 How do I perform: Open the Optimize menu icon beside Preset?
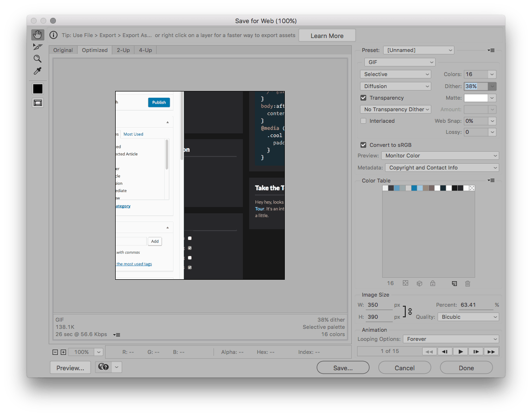point(491,50)
